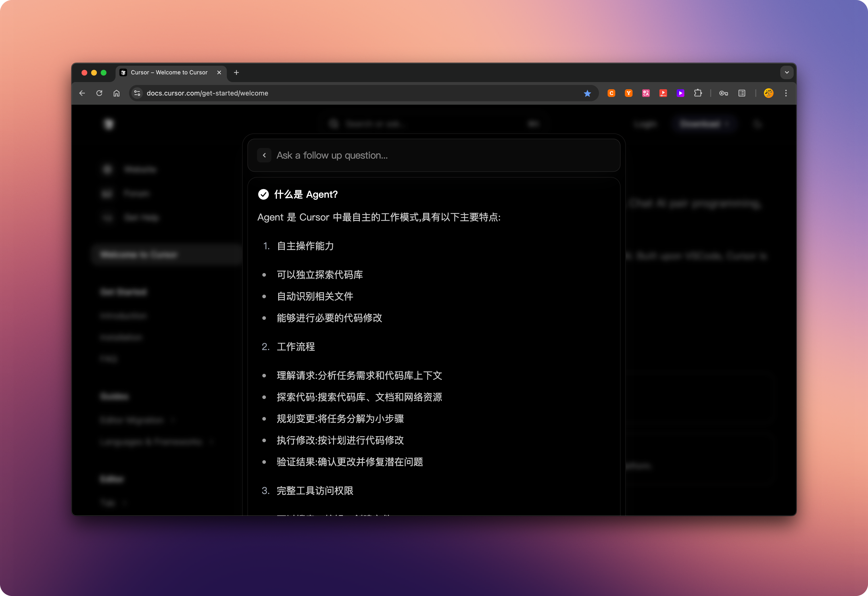Click the 什么是 Agent? heading
This screenshot has width=868, height=596.
306,194
